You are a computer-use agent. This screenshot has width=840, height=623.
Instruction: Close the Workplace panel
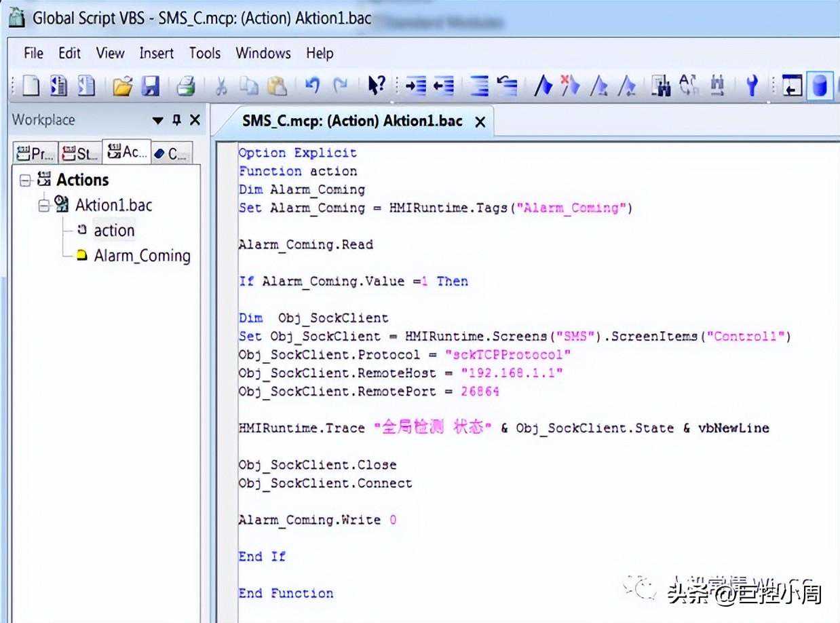point(195,120)
